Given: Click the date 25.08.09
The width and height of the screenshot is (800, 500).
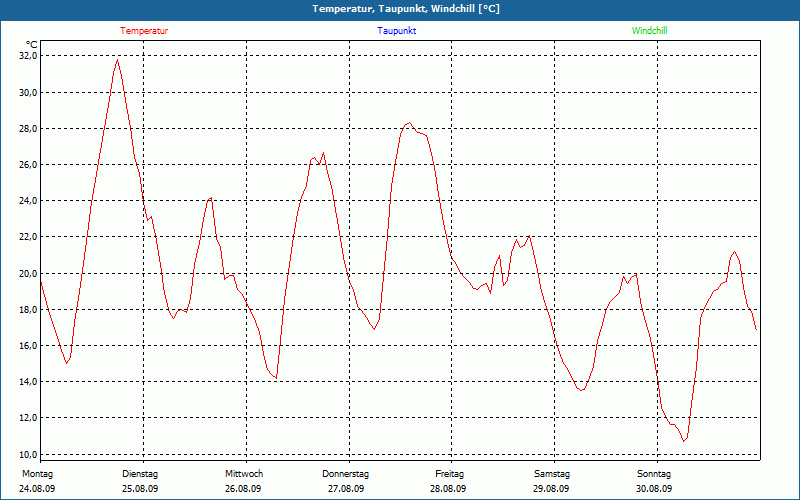Looking at the screenshot, I should coord(140,489).
